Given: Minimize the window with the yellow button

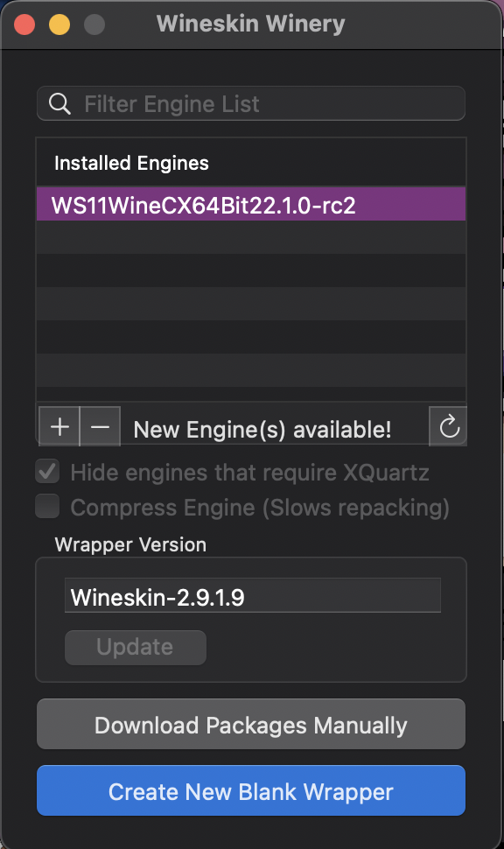Looking at the screenshot, I should (x=59, y=25).
